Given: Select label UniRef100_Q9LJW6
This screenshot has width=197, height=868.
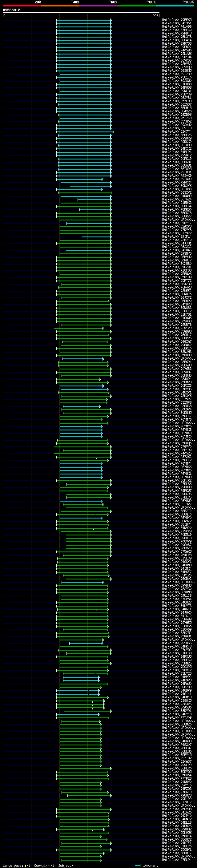Looking at the screenshot, I should (x=176, y=54).
